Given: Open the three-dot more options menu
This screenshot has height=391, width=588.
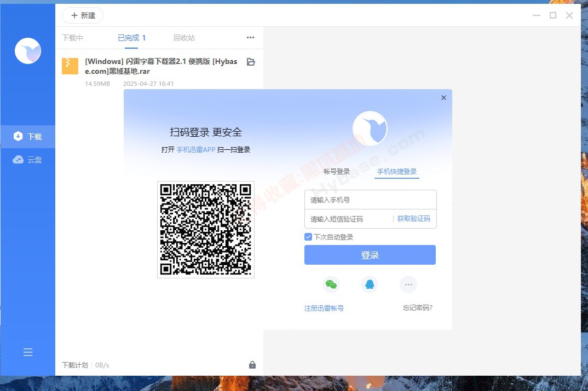Looking at the screenshot, I should 251,37.
